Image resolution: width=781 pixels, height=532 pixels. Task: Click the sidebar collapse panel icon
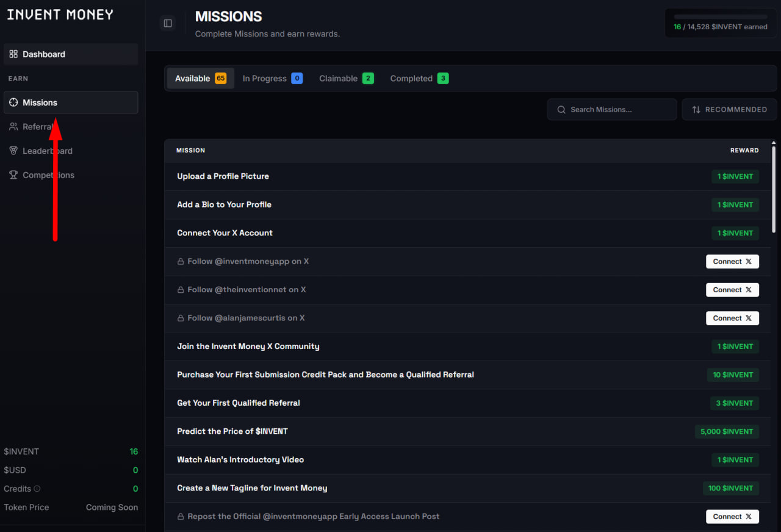168,23
